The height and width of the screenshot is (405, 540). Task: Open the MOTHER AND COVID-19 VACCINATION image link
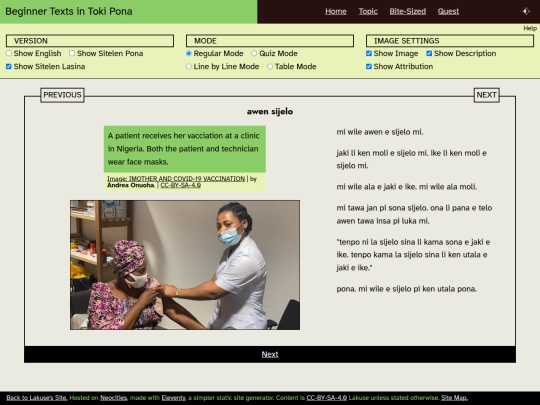click(176, 179)
